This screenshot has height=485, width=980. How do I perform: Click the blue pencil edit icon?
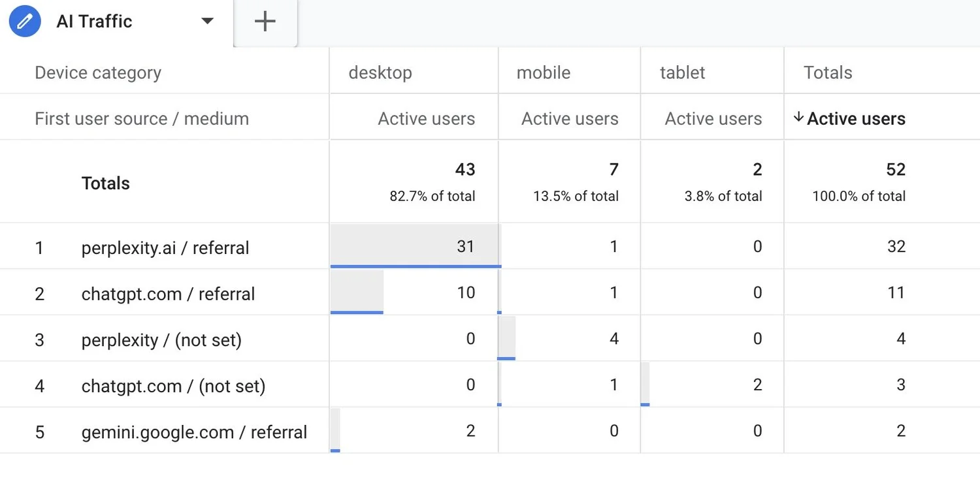24,21
